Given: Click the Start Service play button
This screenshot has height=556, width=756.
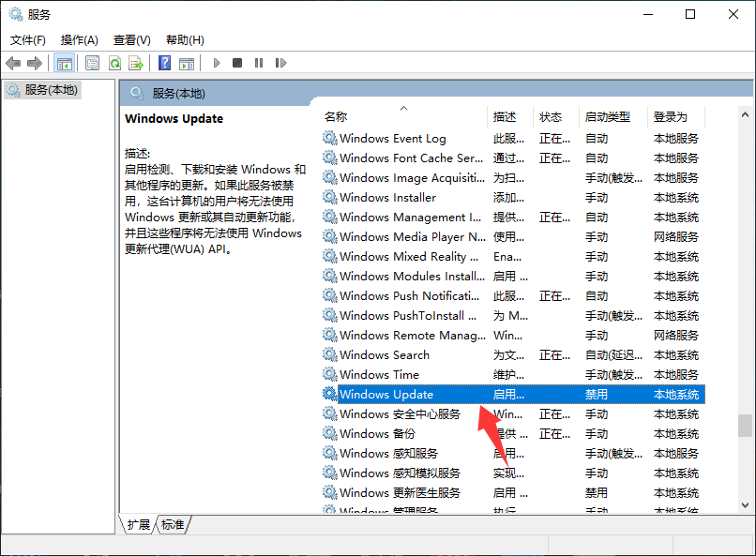Looking at the screenshot, I should [217, 63].
